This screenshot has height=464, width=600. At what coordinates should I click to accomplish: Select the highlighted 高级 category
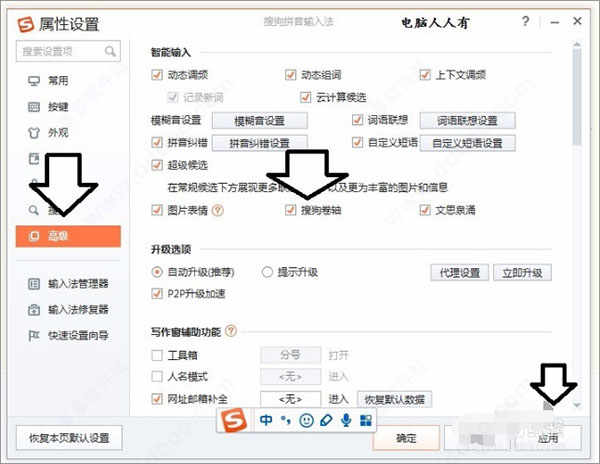[x=68, y=236]
